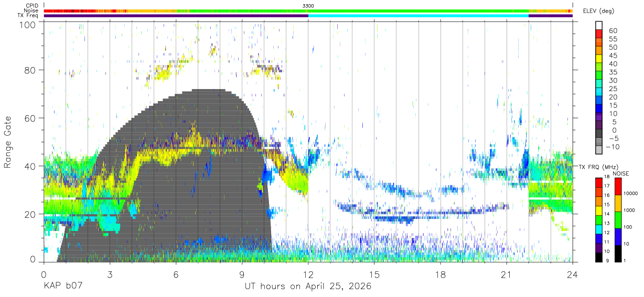Click the red top swatch of TX FRQ legend

[x=599, y=182]
